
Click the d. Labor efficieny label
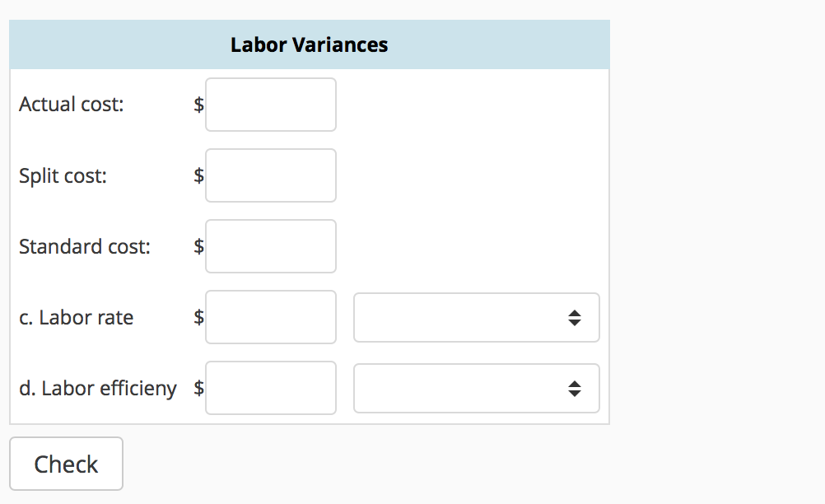tap(97, 388)
